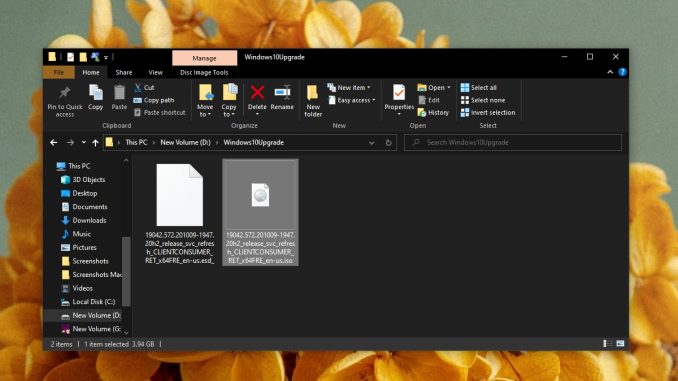This screenshot has height=381, width=678.
Task: Open the File tab
Action: (x=59, y=73)
